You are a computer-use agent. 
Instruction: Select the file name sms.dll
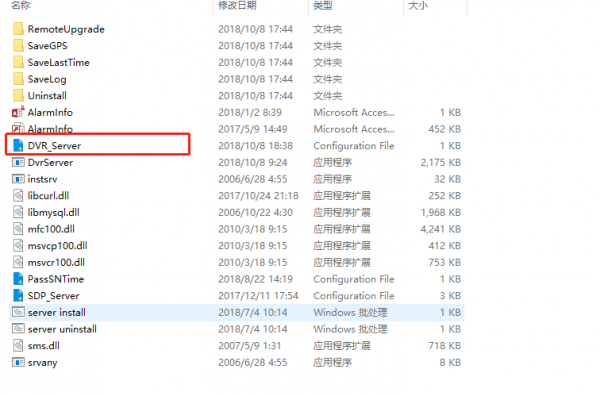pyautogui.click(x=44, y=345)
